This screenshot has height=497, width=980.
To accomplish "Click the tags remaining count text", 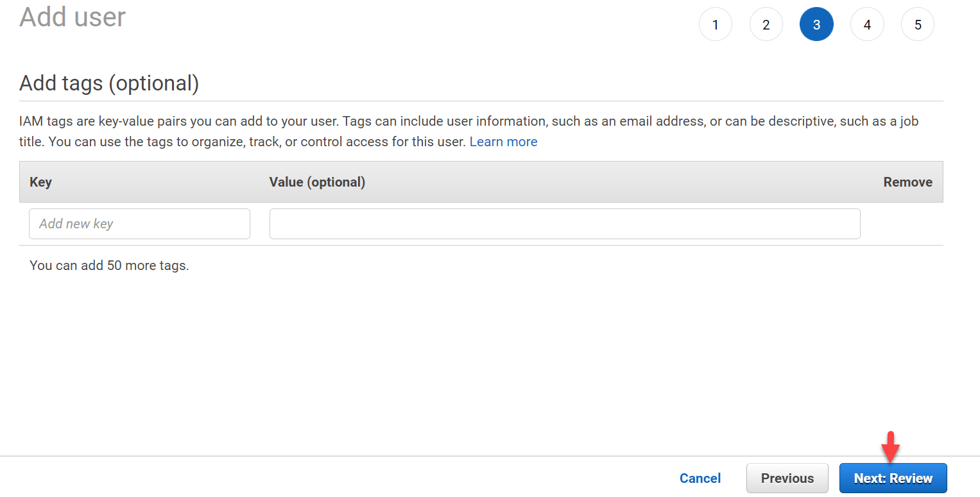I will pos(109,265).
